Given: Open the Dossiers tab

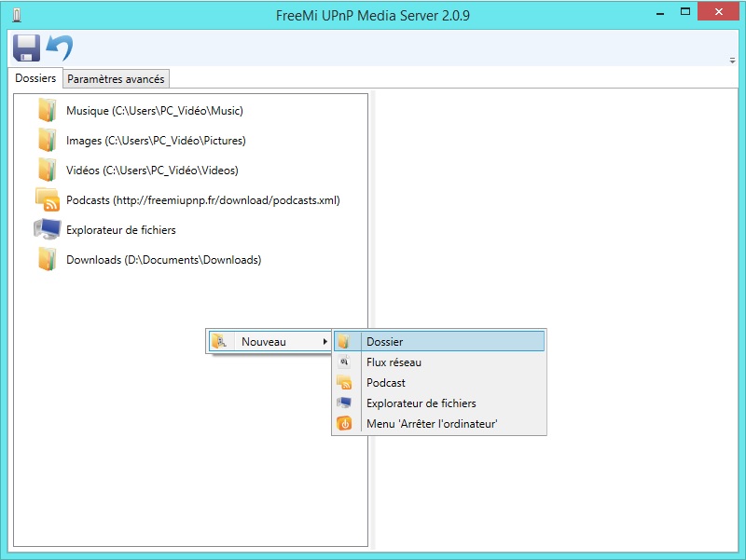Looking at the screenshot, I should pyautogui.click(x=35, y=78).
